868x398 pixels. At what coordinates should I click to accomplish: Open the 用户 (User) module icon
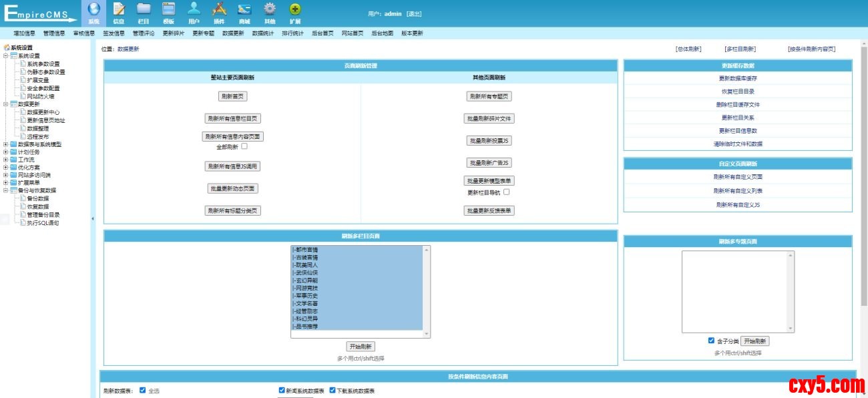click(194, 10)
